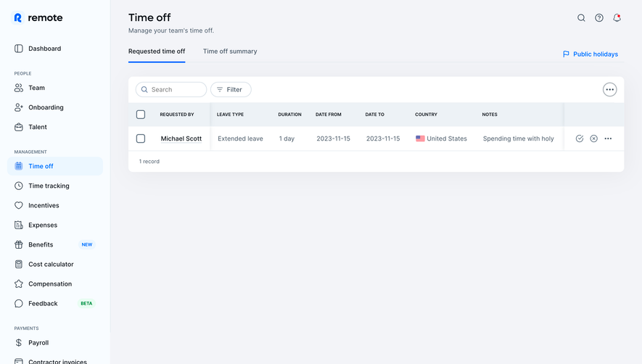This screenshot has width=642, height=364.
Task: Click the United States country cell
Action: coord(441,138)
